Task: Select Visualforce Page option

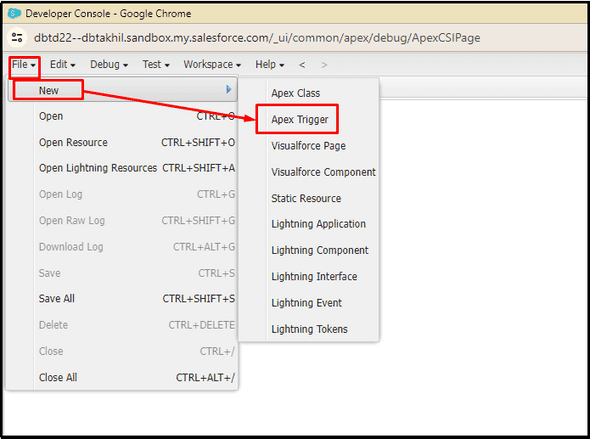Action: pyautogui.click(x=308, y=146)
